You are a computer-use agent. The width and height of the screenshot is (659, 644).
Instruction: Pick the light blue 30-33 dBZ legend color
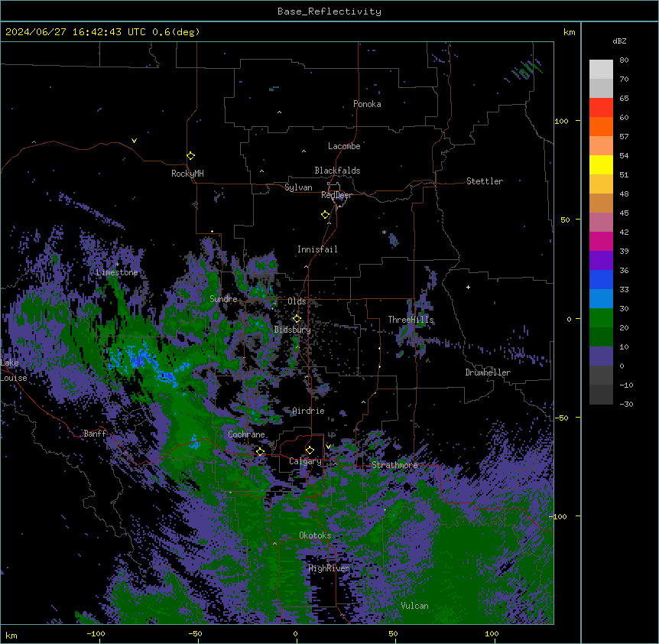tap(601, 298)
